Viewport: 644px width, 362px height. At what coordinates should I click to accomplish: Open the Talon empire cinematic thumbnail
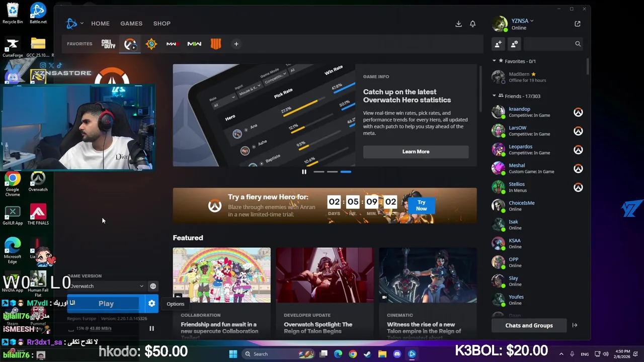tap(428, 275)
